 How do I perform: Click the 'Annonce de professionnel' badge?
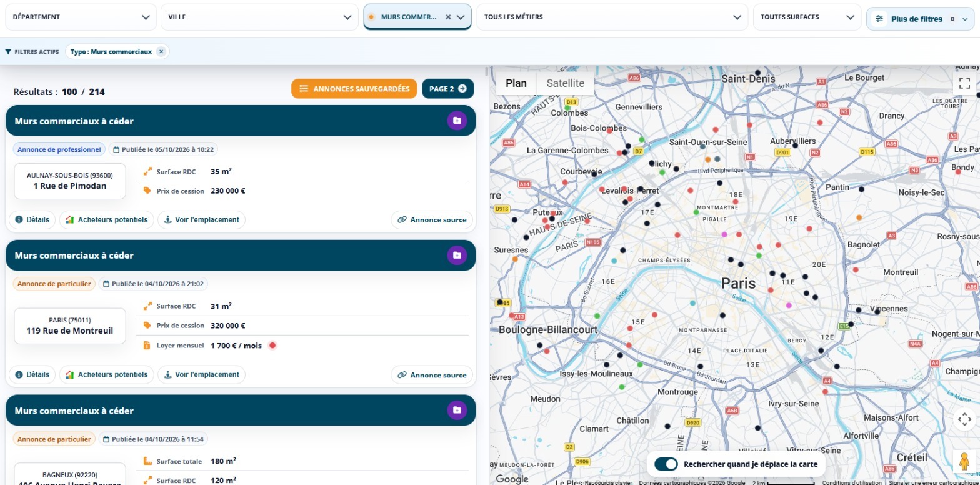pos(59,149)
